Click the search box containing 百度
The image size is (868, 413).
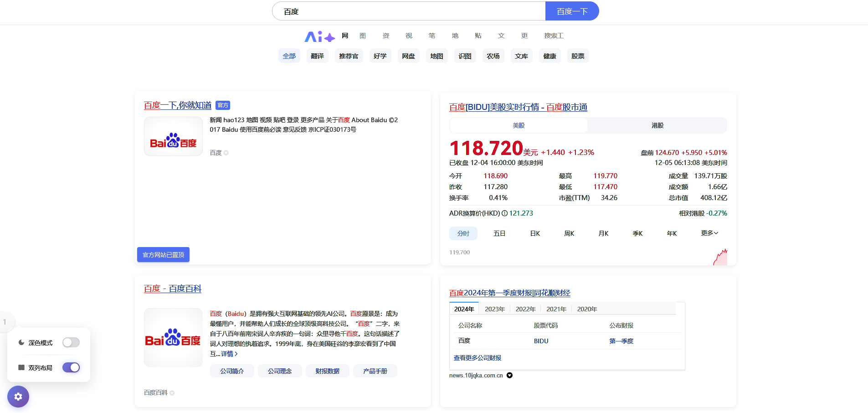pyautogui.click(x=409, y=11)
